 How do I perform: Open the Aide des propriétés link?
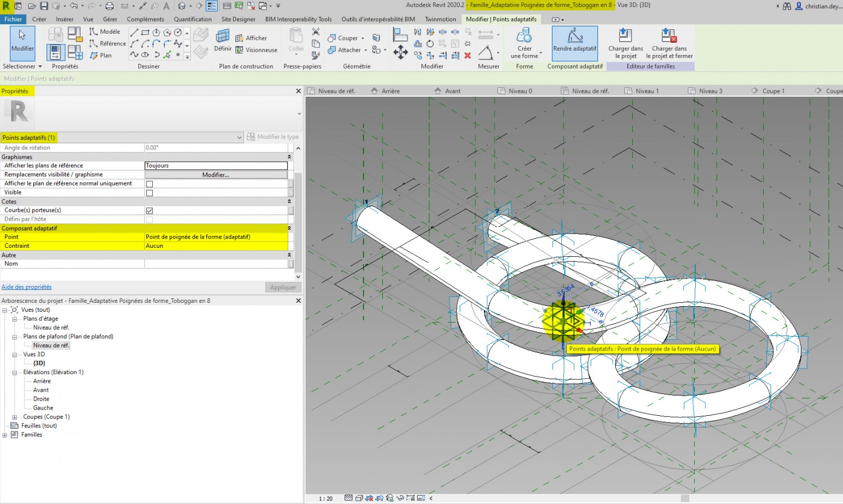coord(26,287)
